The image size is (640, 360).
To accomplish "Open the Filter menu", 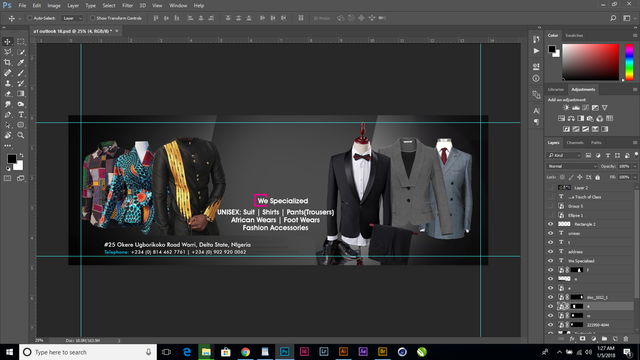I will click(127, 6).
